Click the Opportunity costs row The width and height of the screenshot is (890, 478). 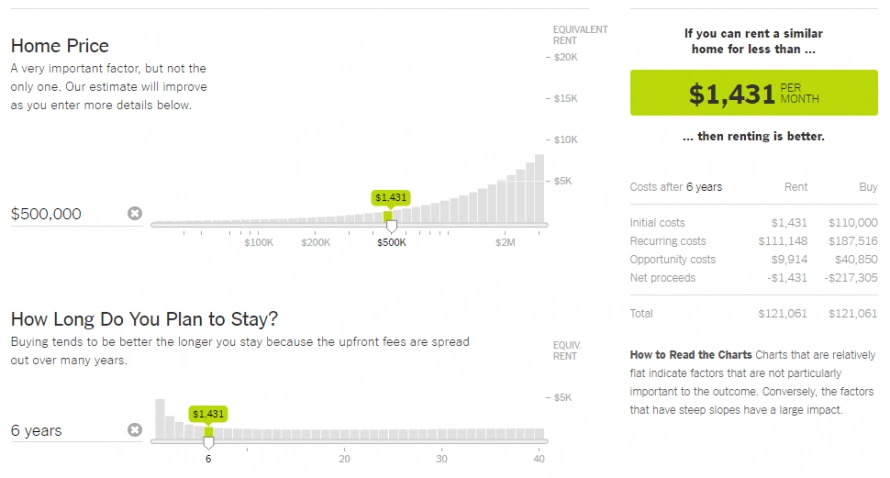point(753,259)
